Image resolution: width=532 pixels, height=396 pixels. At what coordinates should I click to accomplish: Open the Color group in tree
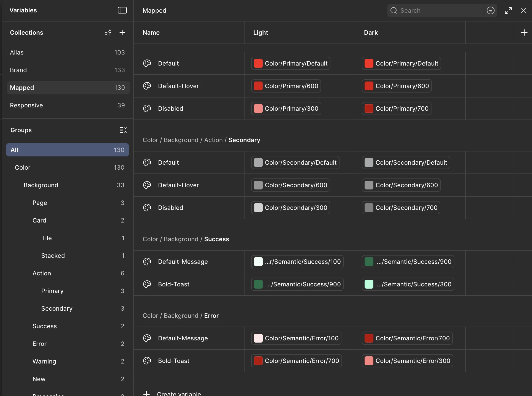pos(67,167)
